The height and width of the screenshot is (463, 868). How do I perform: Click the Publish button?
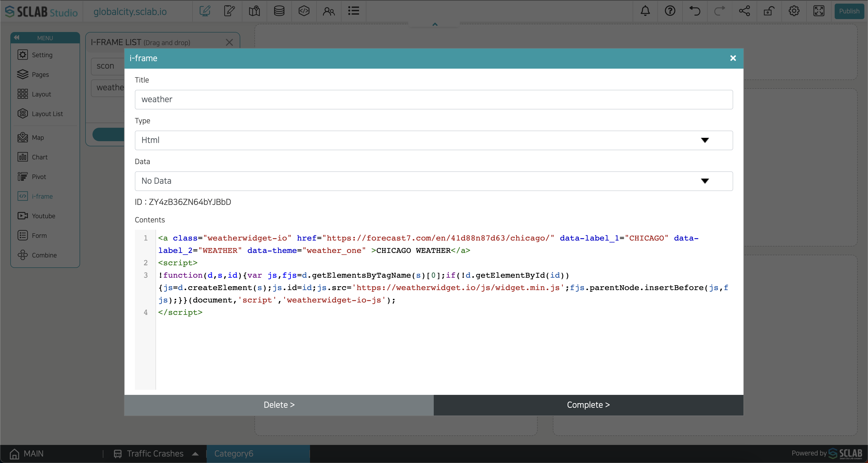click(x=849, y=11)
